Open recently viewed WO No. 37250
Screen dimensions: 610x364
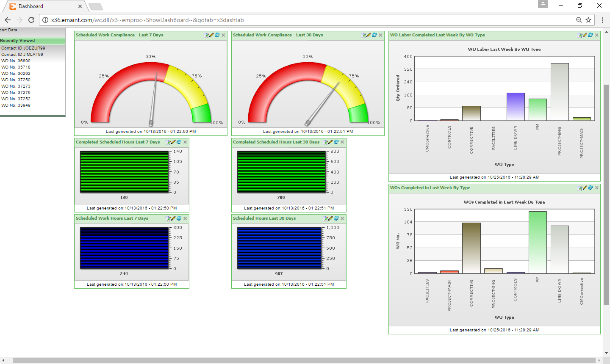(16, 80)
